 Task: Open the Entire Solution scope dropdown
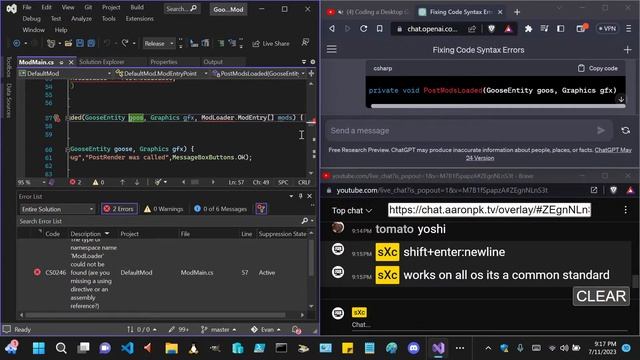(x=57, y=209)
